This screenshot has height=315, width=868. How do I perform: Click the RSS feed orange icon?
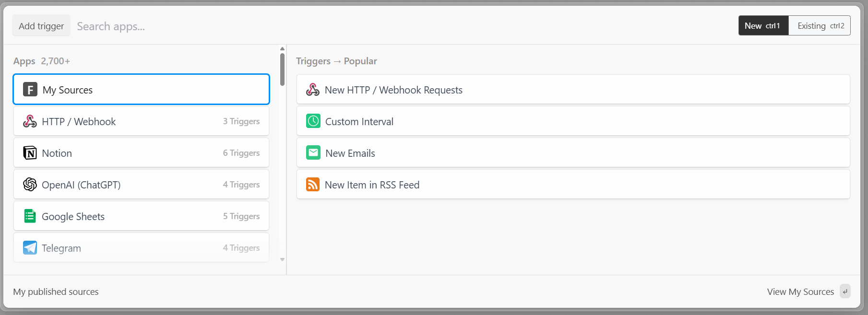(x=313, y=185)
